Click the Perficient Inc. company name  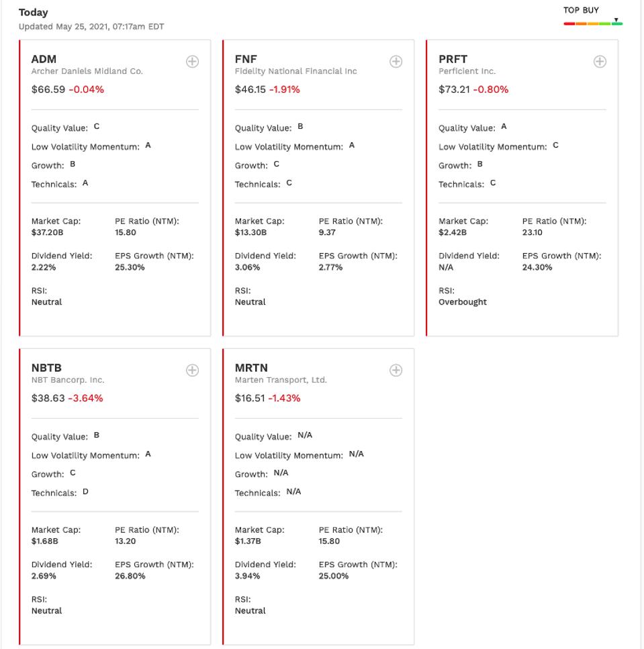(x=467, y=71)
